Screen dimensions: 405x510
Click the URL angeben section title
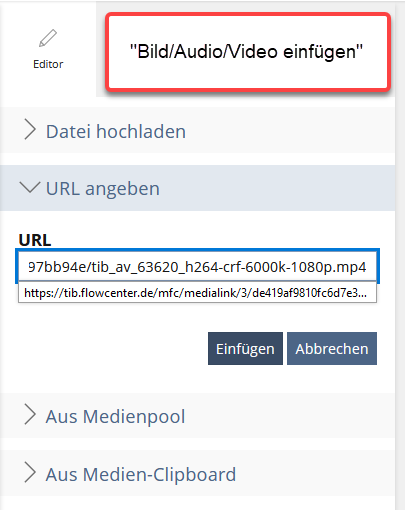[x=103, y=189]
